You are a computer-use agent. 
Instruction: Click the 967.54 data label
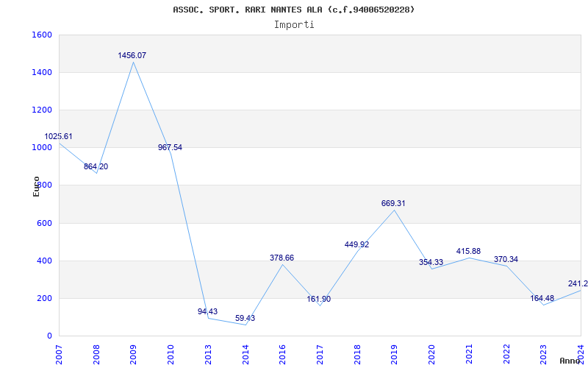(x=171, y=148)
